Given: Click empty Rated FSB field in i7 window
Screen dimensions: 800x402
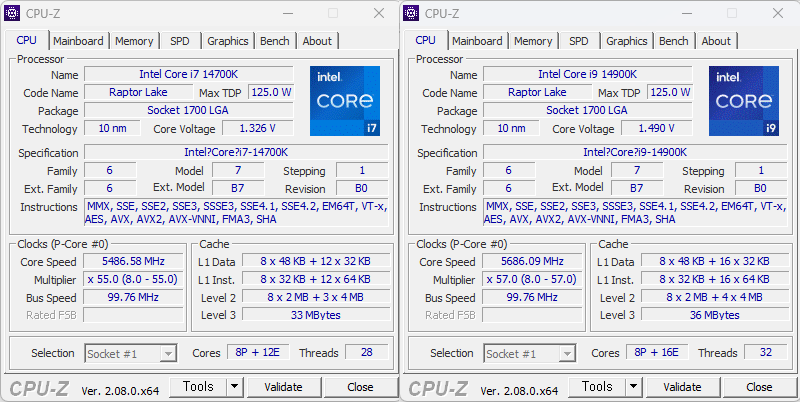Looking at the screenshot, I should tap(133, 315).
